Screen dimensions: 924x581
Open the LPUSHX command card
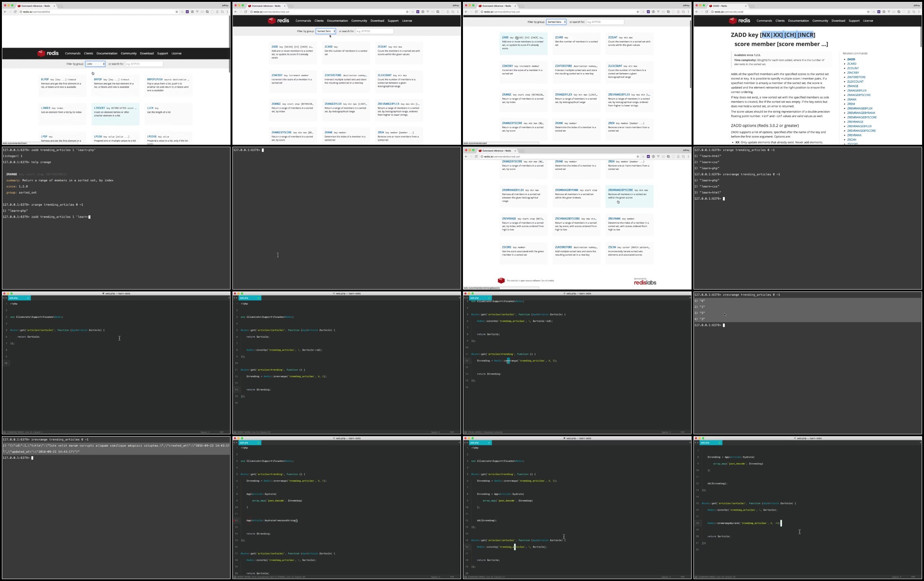pyautogui.click(x=168, y=138)
